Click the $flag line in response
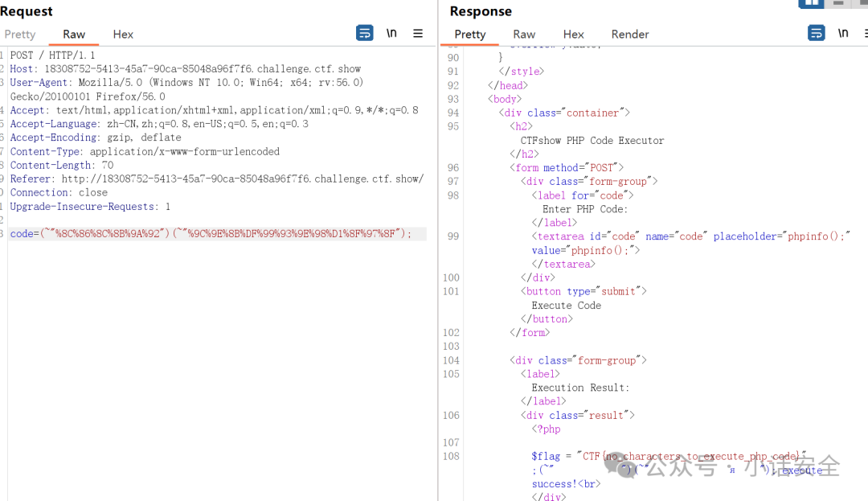This screenshot has width=868, height=501. click(669, 456)
